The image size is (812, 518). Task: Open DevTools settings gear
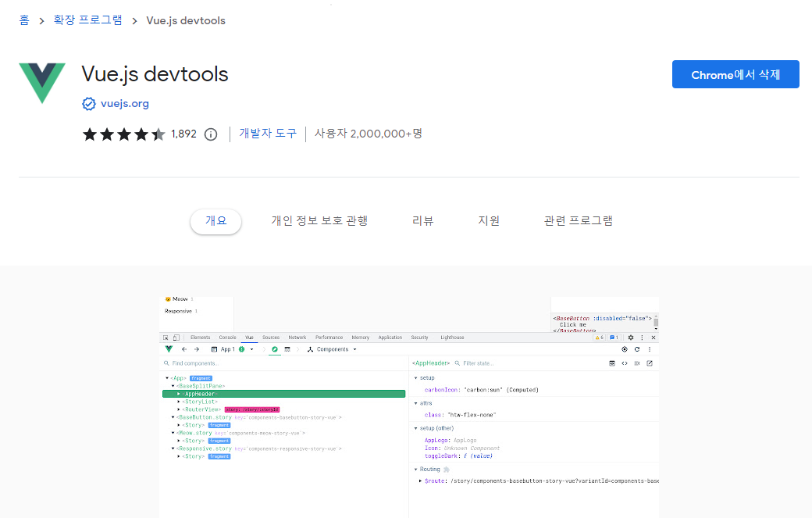coord(631,338)
